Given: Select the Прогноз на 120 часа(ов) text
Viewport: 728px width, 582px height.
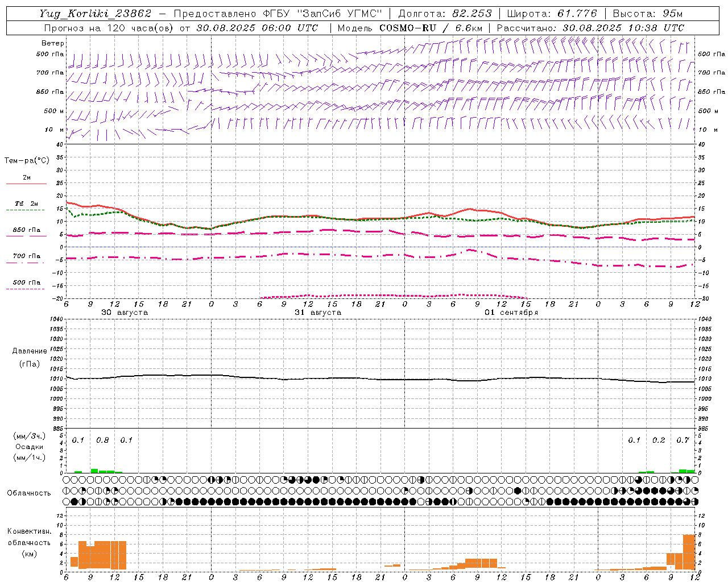Looking at the screenshot, I should 109,28.
